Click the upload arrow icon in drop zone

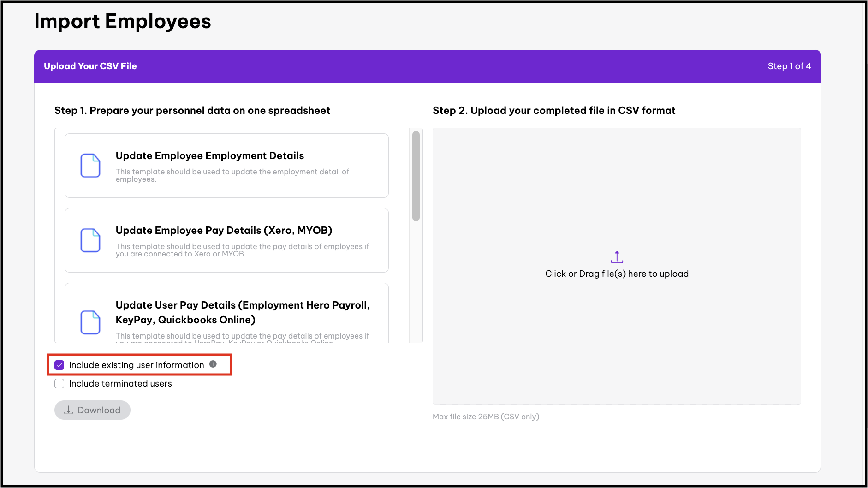point(617,257)
